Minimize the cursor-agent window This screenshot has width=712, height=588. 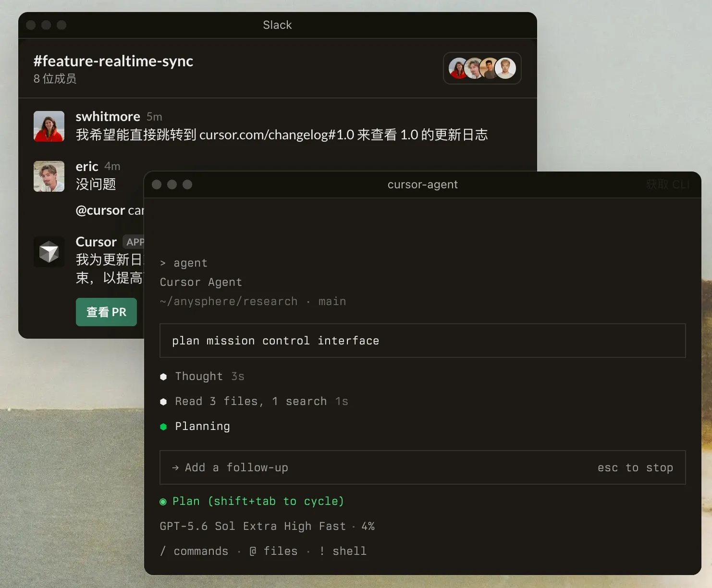click(172, 184)
